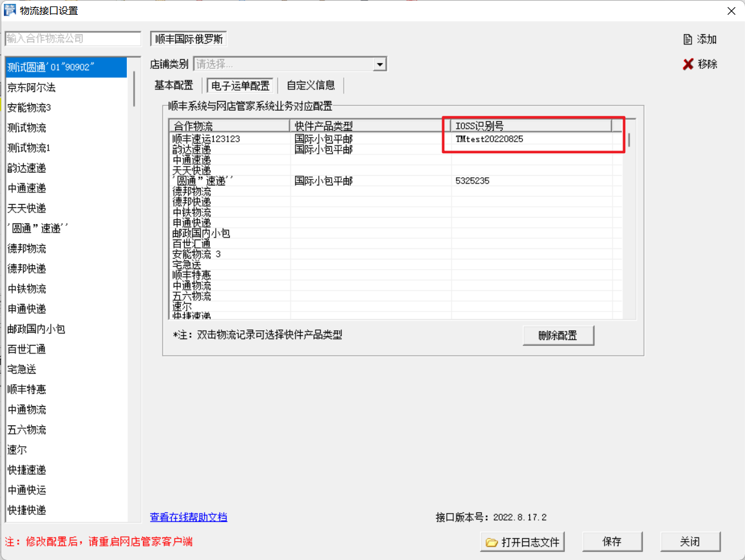This screenshot has height=560, width=745.
Task: Open 查看在线帮助文档 link
Action: coord(189,518)
